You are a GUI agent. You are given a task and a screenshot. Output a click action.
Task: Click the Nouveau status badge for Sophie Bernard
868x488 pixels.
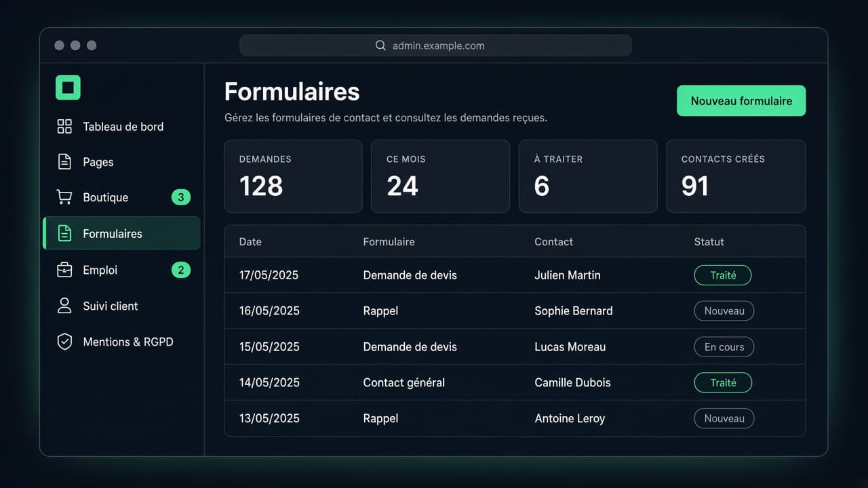pyautogui.click(x=724, y=311)
